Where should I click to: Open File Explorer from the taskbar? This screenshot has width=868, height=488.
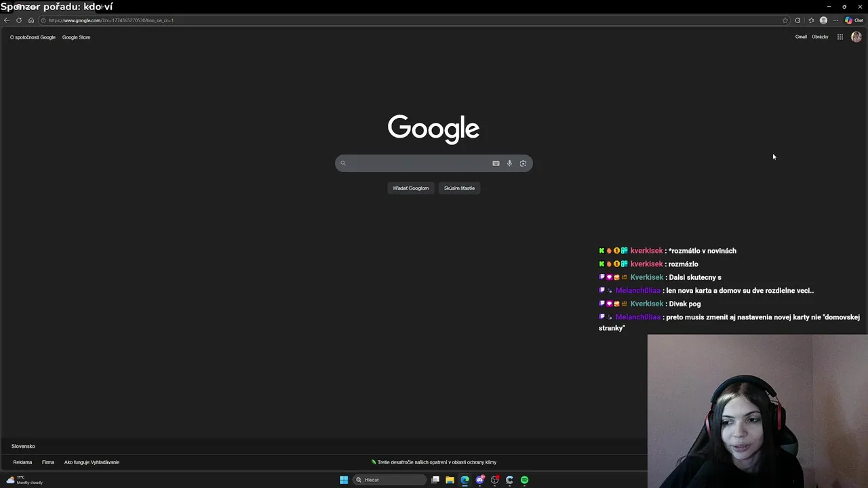450,480
